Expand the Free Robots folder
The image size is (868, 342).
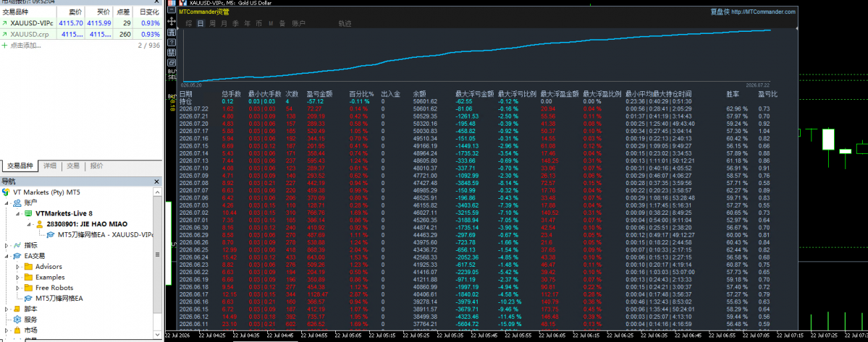tap(17, 288)
